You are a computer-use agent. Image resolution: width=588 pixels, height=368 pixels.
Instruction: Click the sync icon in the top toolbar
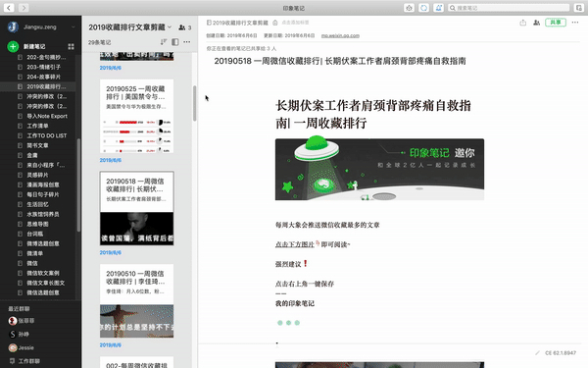[423, 8]
